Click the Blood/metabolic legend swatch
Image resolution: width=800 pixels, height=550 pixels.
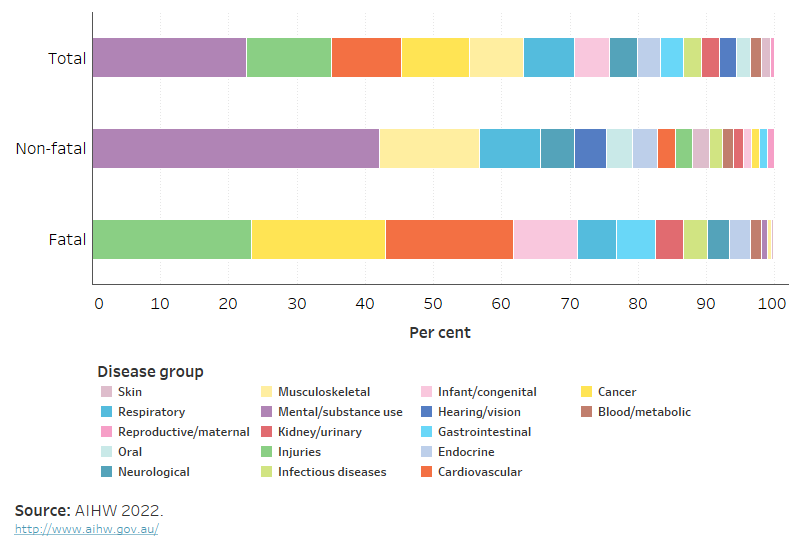point(589,412)
